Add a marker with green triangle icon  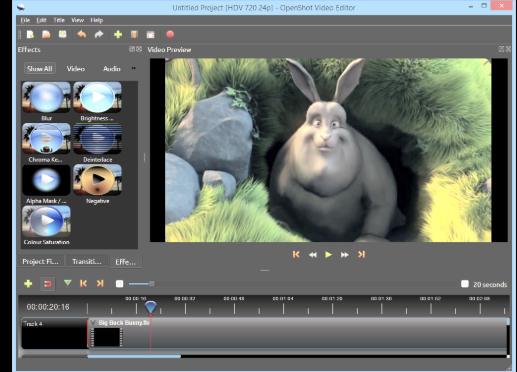(68, 283)
